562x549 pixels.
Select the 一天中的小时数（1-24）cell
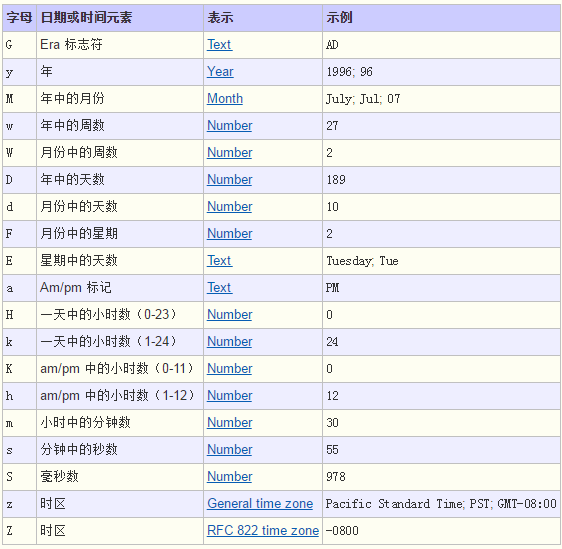pyautogui.click(x=120, y=342)
